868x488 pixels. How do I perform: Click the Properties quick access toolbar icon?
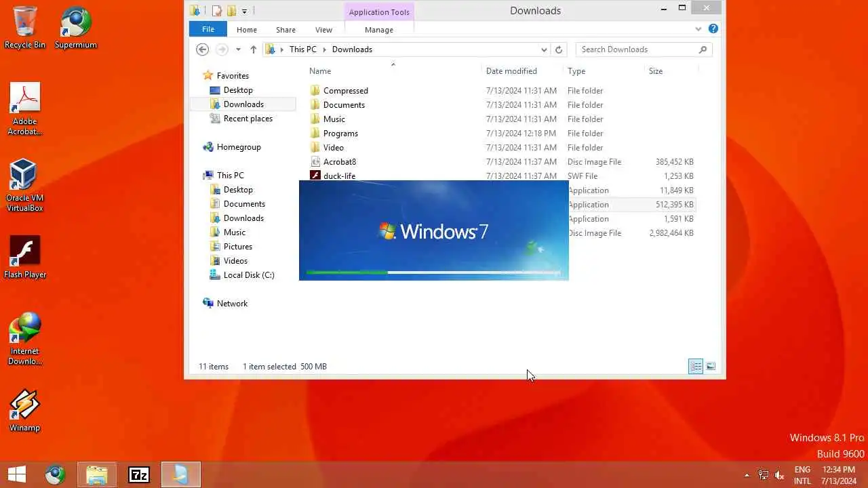[216, 10]
